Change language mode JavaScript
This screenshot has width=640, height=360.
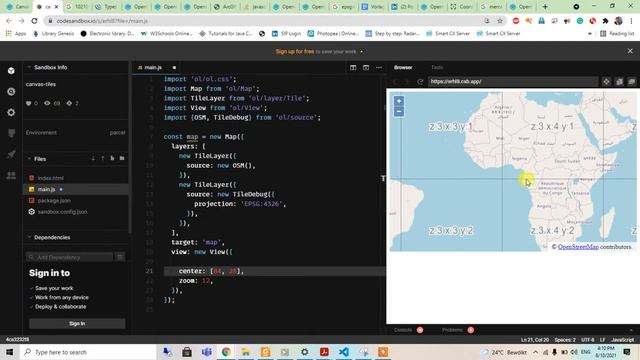coord(622,340)
